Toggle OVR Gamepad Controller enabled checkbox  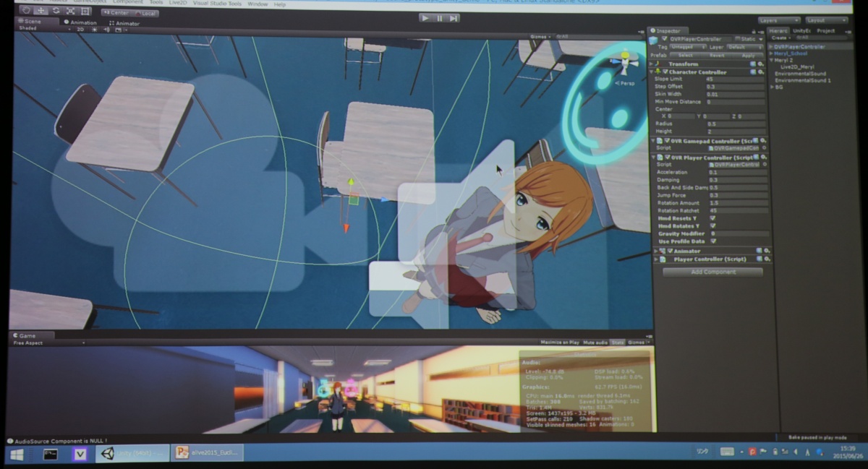tap(667, 141)
